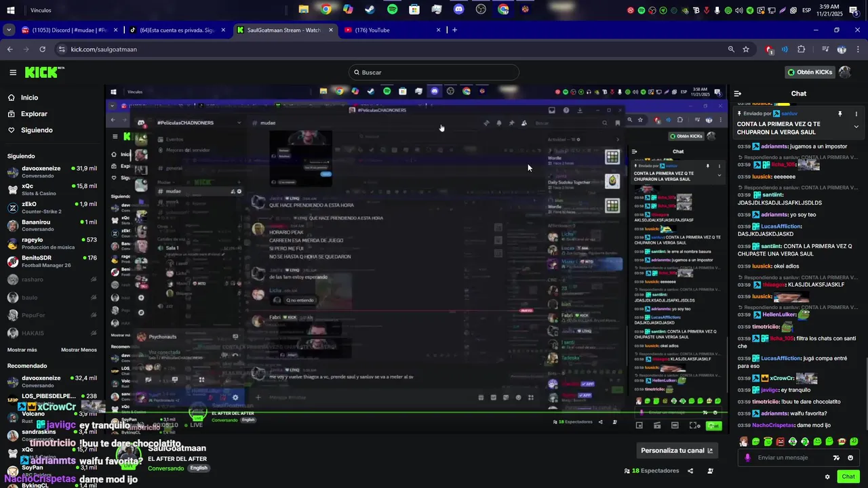Open the emoji picker smiley icon
The width and height of the screenshot is (868, 488).
point(850,457)
